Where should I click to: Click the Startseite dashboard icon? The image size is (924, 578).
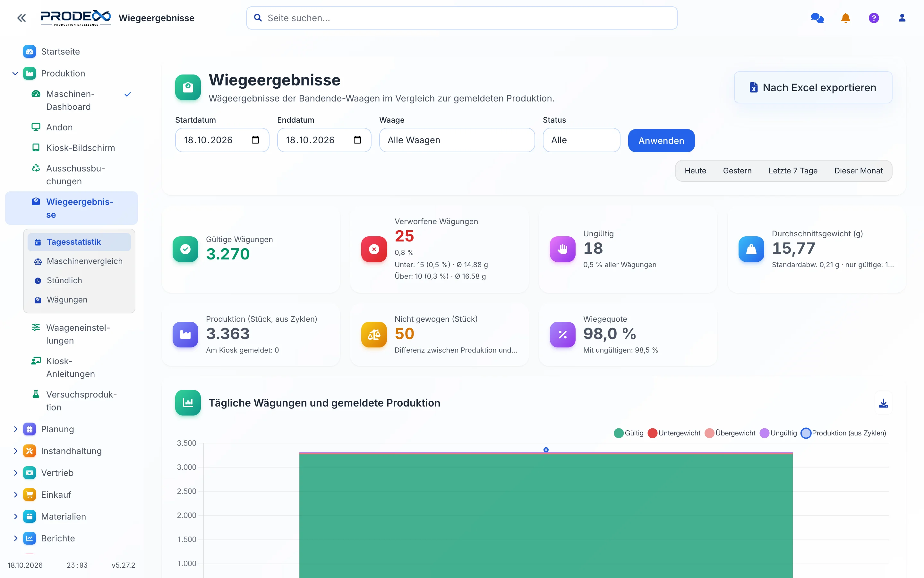30,52
